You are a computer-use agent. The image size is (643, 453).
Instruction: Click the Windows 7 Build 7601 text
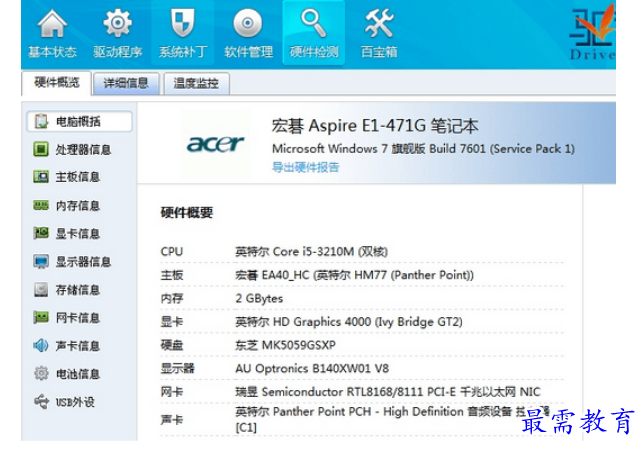tap(423, 148)
